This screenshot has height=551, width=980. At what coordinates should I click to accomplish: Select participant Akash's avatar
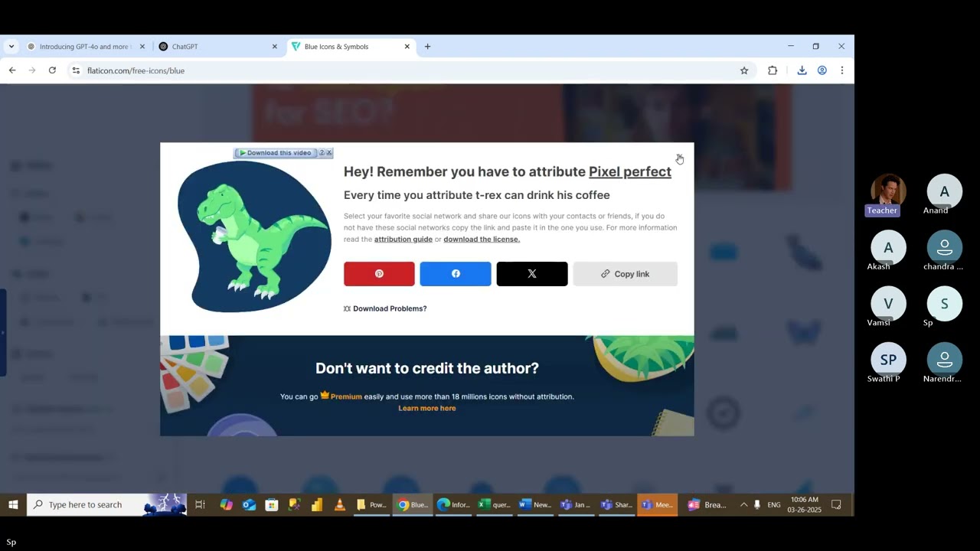point(888,248)
